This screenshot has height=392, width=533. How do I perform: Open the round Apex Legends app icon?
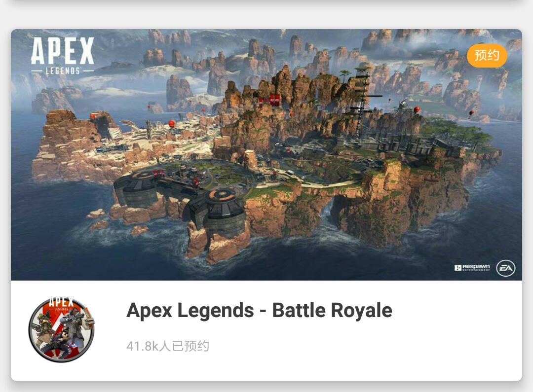(x=62, y=329)
